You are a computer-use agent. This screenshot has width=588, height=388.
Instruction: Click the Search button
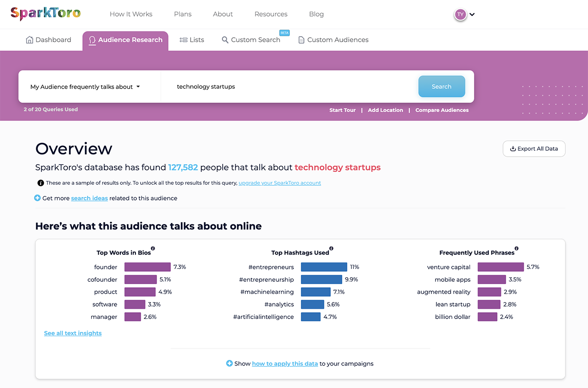pyautogui.click(x=441, y=86)
